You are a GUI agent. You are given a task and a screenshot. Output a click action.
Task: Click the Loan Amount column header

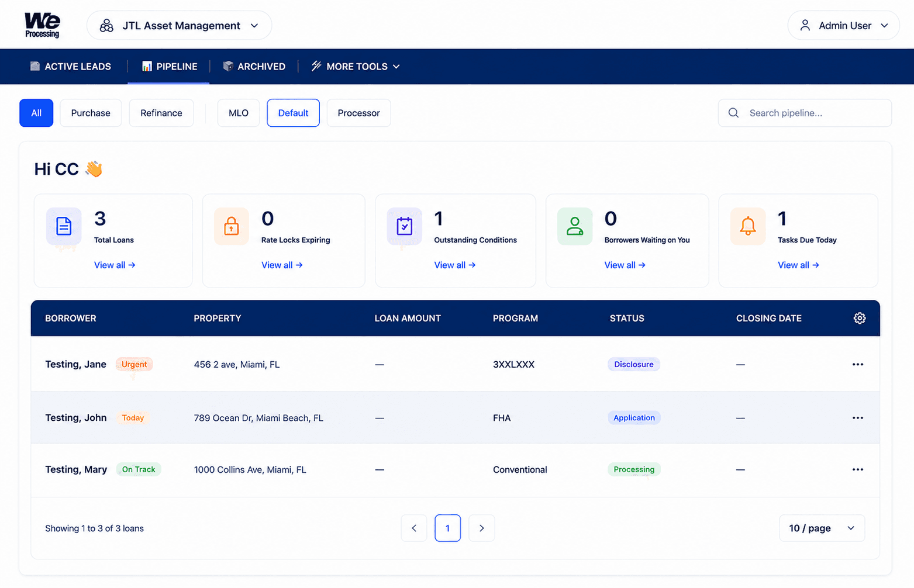tap(408, 319)
